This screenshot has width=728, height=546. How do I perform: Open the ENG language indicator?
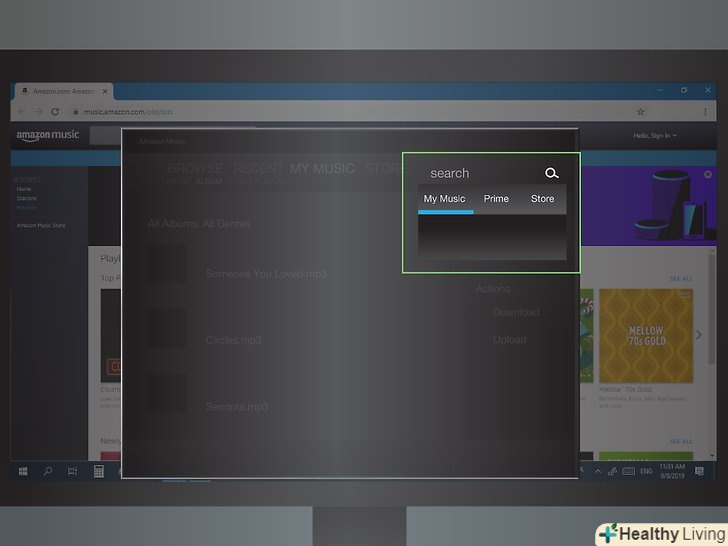(x=646, y=471)
